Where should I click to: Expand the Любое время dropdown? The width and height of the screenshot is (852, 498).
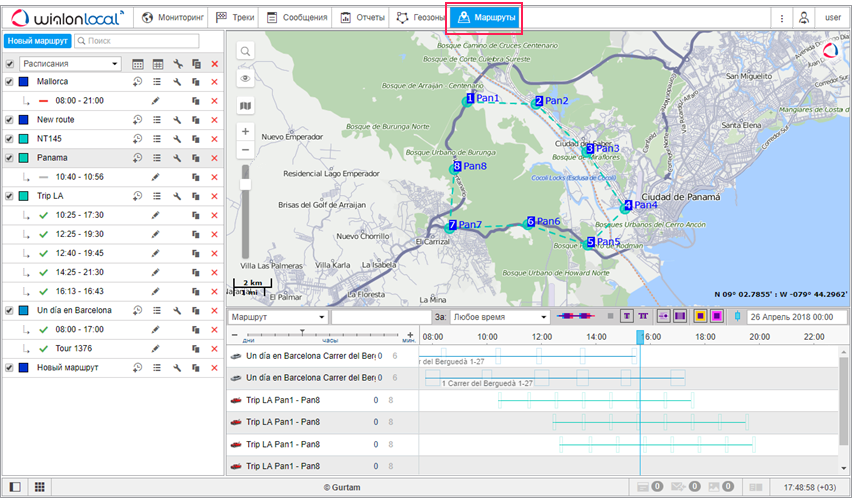tap(494, 316)
